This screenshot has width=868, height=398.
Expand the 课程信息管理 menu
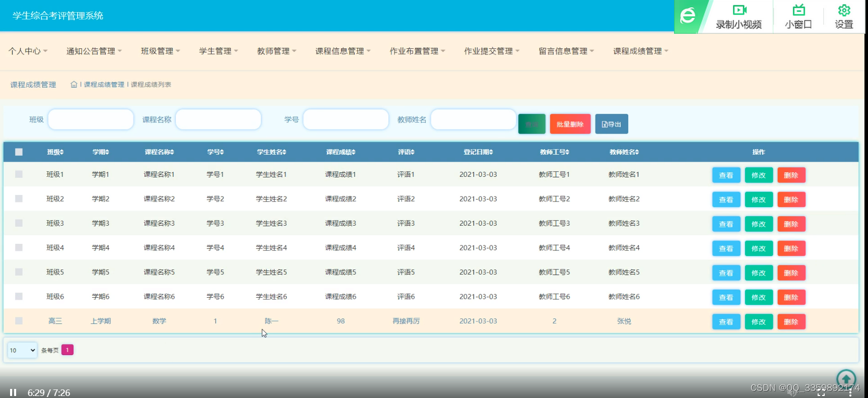(343, 51)
